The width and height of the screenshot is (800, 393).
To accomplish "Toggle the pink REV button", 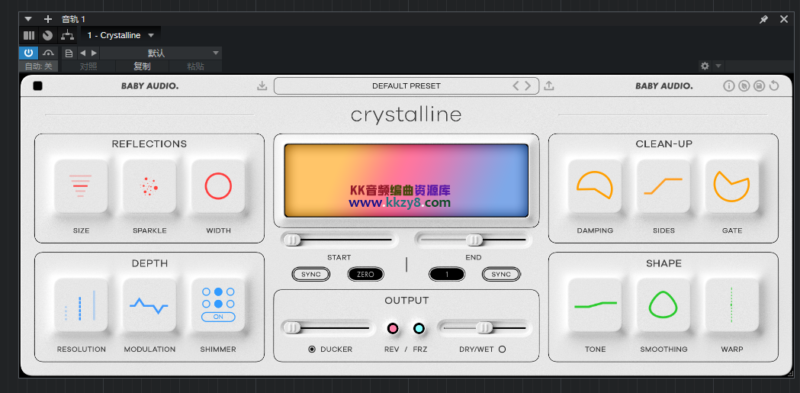I will point(392,328).
